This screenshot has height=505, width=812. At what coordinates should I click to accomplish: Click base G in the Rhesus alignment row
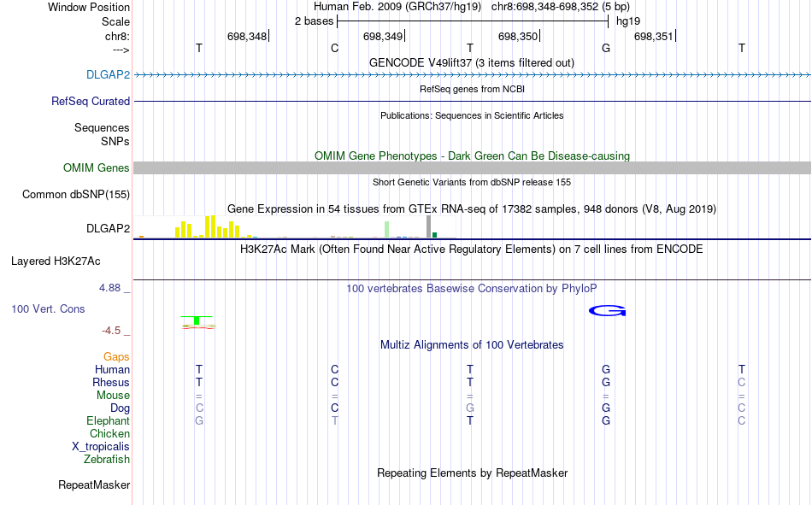tap(606, 382)
